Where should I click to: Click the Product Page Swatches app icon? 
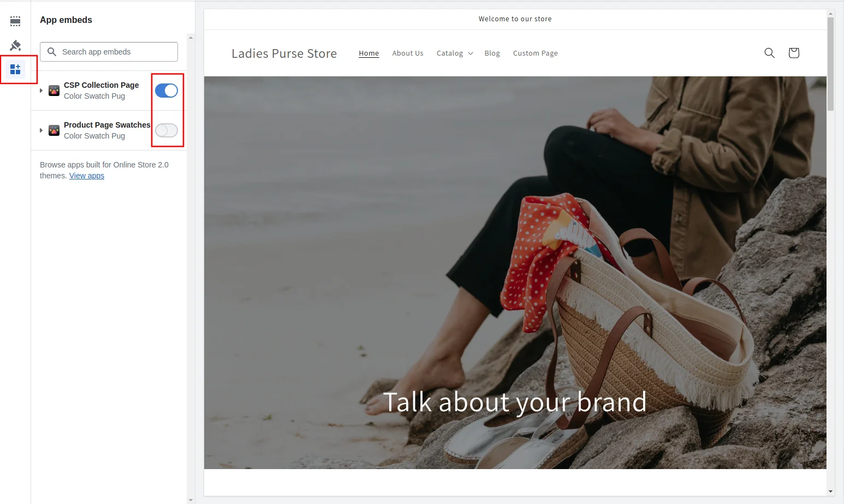coord(54,130)
